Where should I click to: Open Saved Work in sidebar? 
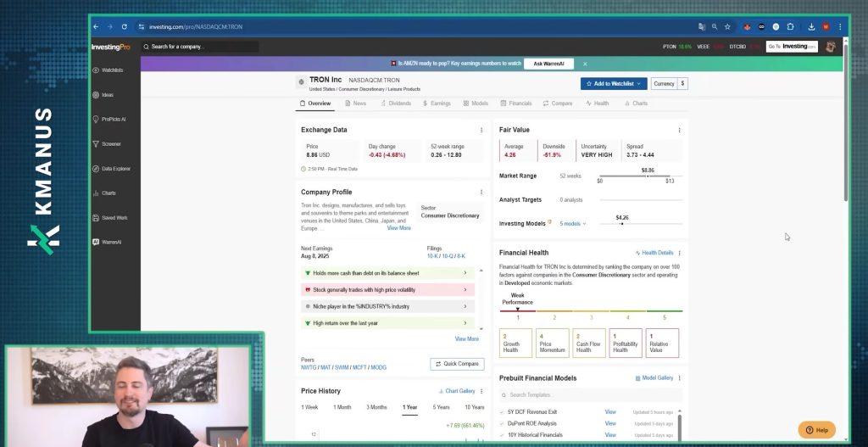tap(96, 218)
